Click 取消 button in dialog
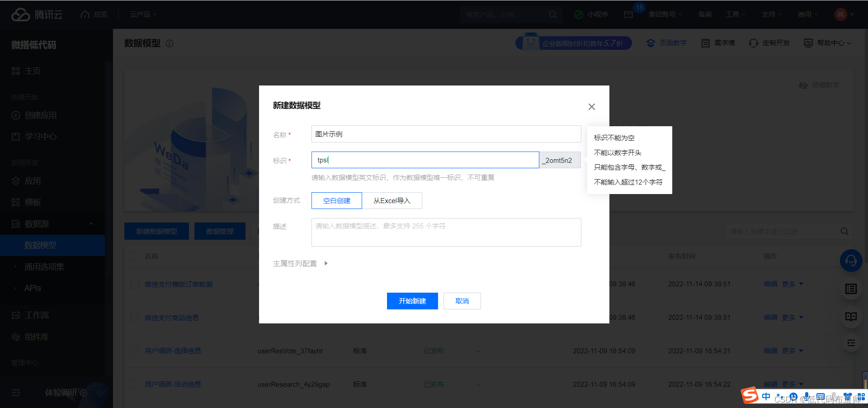 click(462, 301)
